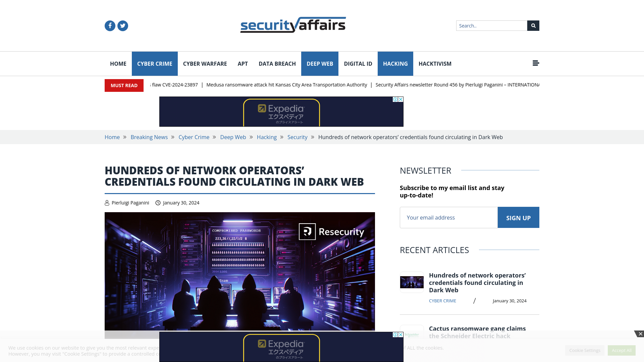Open the Facebook social icon link
Image resolution: width=644 pixels, height=362 pixels.
click(110, 25)
